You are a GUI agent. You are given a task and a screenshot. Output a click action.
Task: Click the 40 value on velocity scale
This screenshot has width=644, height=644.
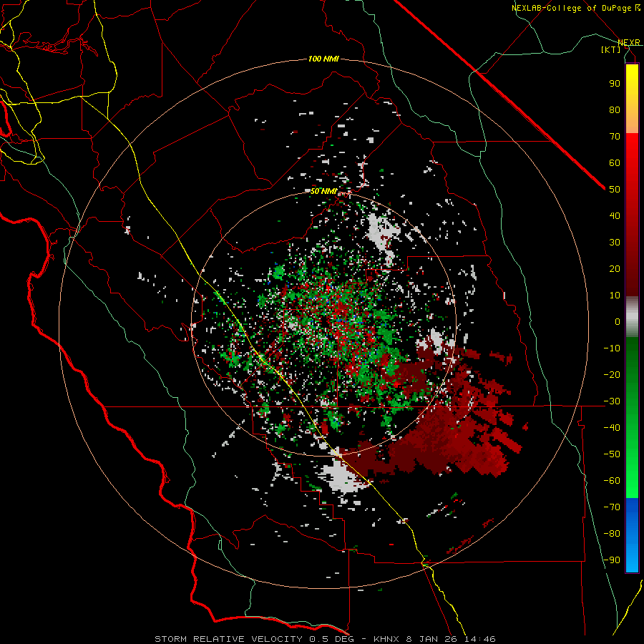(x=615, y=216)
